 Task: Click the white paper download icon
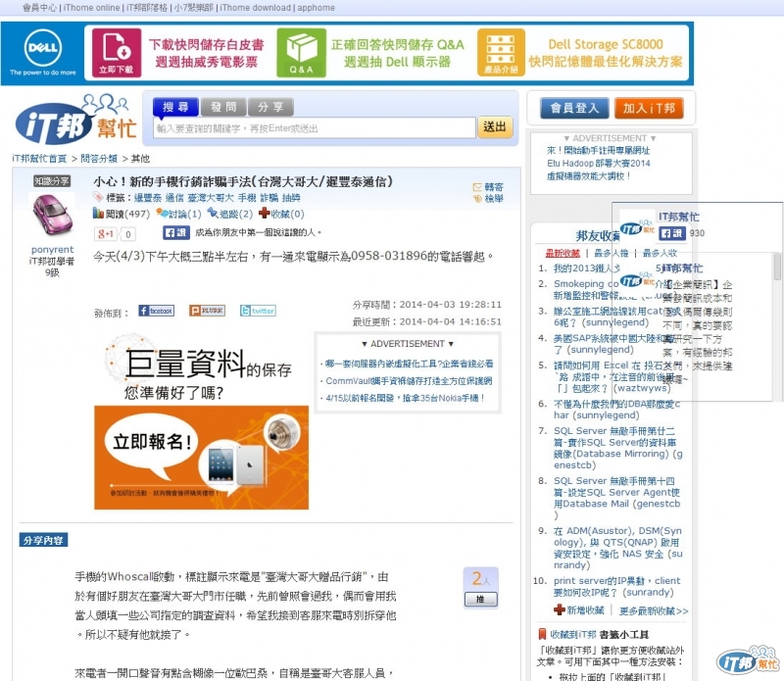[x=117, y=53]
